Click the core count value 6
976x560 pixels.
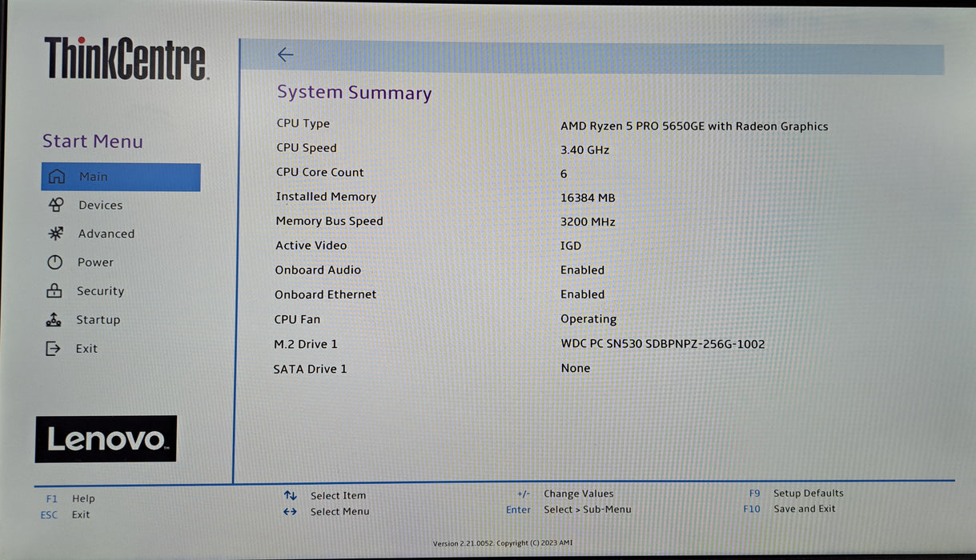tap(564, 174)
